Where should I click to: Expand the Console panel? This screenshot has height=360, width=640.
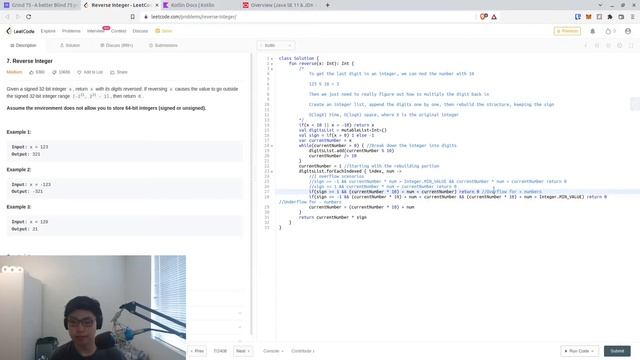[273, 351]
